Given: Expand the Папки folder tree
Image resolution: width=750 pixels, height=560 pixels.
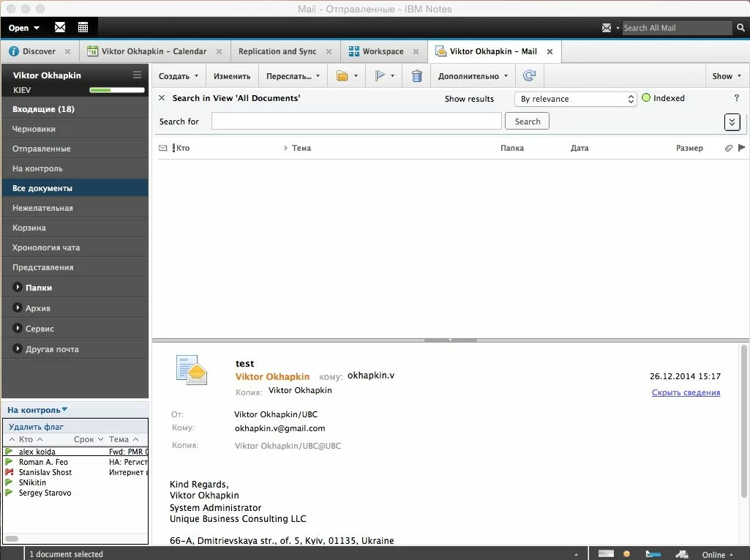Looking at the screenshot, I should 18,288.
